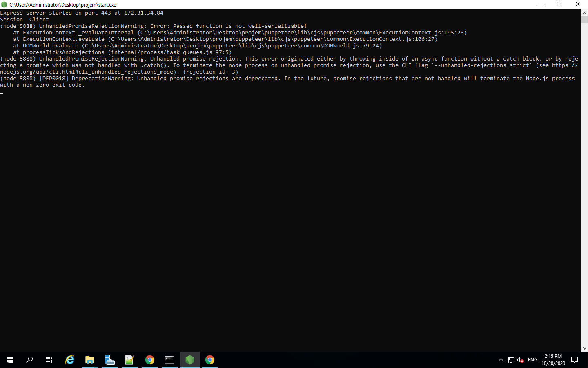This screenshot has height=368, width=588.
Task: Click 'nodejs.org/api/cli.html' URL text
Action: [38, 72]
